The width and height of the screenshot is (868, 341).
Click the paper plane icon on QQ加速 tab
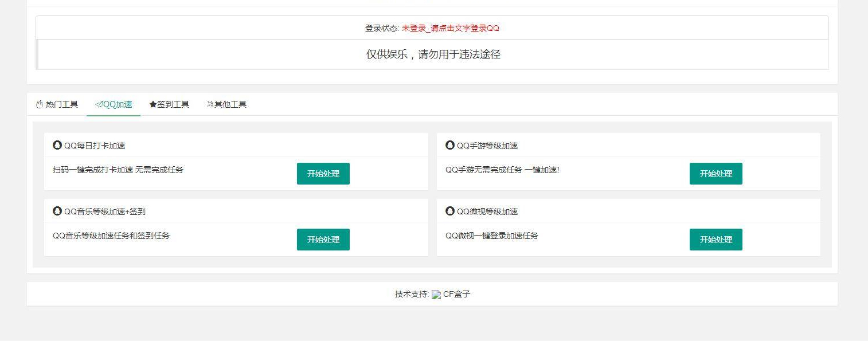click(x=99, y=104)
